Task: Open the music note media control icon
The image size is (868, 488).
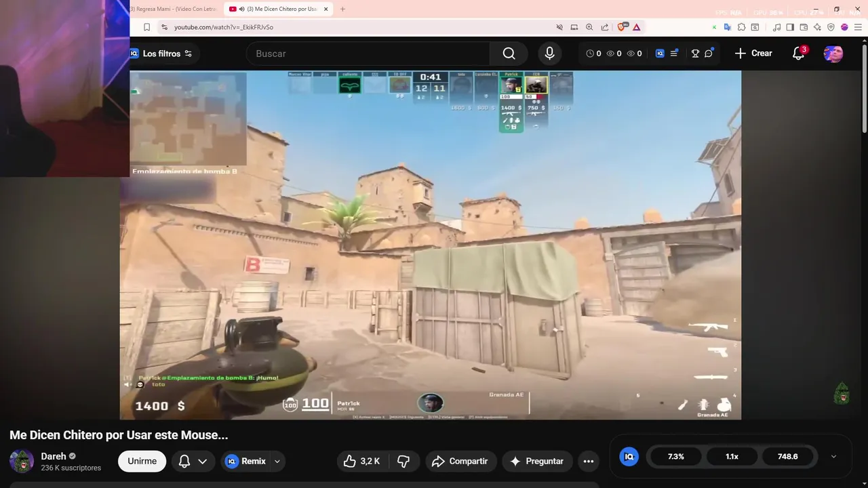Action: pyautogui.click(x=777, y=27)
